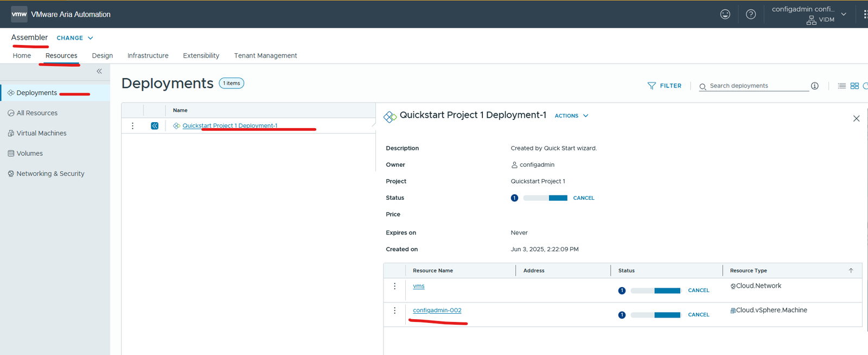Click the VMware vmw logo icon
868x355 pixels.
(x=19, y=14)
